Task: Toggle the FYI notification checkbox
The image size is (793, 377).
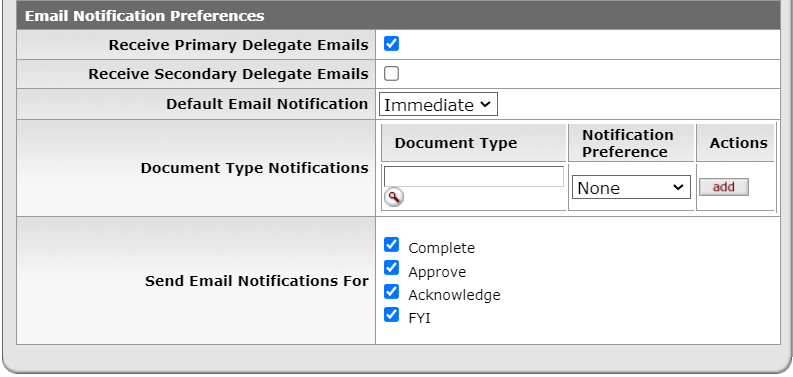Action: coord(391,315)
